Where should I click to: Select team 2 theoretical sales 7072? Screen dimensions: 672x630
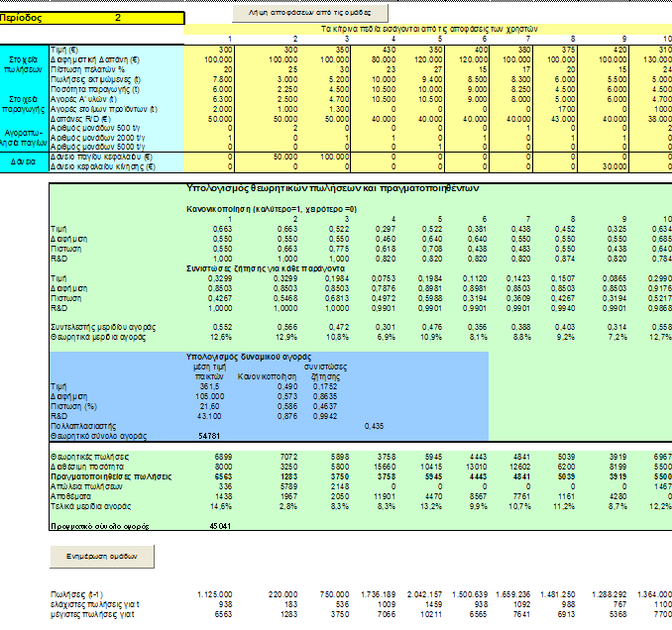(288, 457)
